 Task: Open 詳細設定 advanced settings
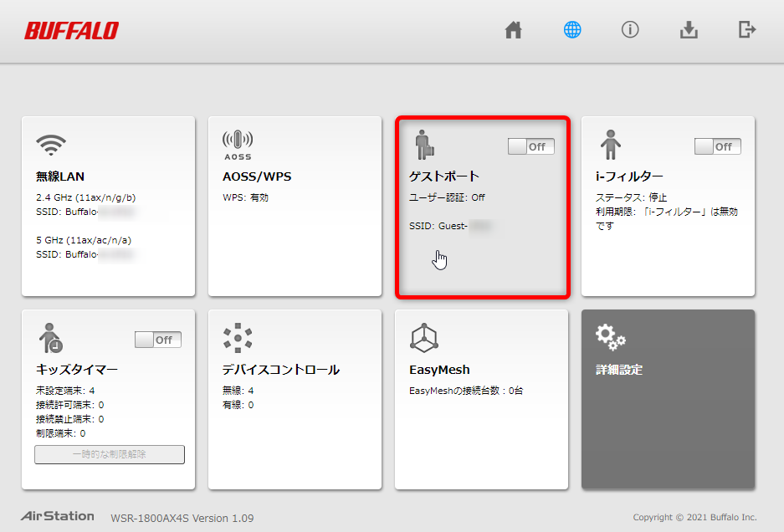pyautogui.click(x=619, y=370)
